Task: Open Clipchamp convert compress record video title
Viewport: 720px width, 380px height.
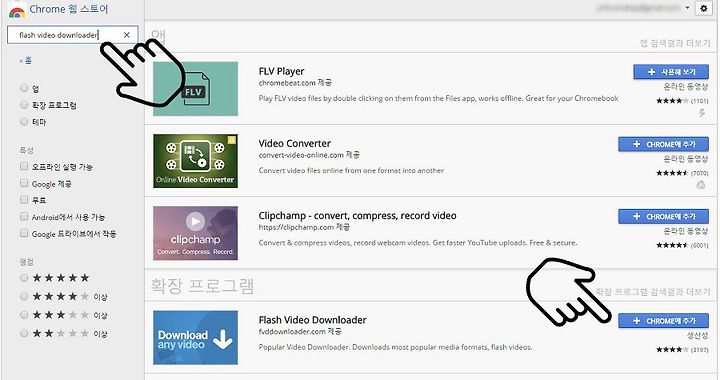Action: 357,216
